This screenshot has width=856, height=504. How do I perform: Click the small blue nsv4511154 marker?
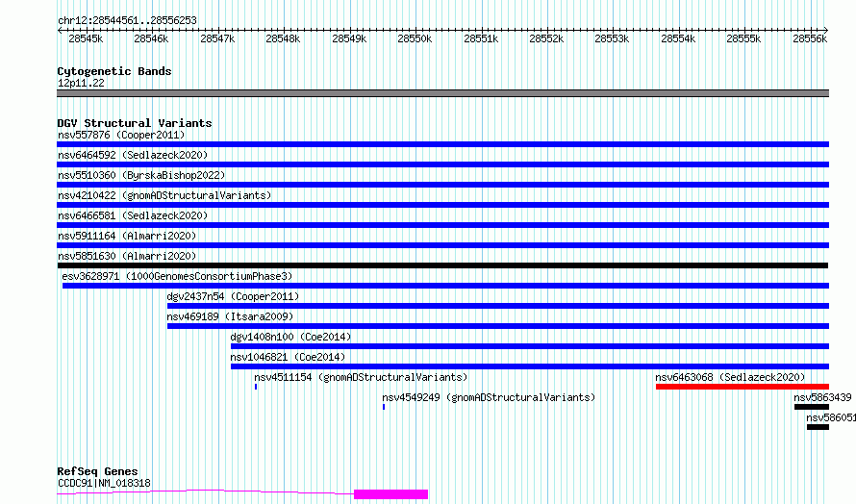click(256, 387)
